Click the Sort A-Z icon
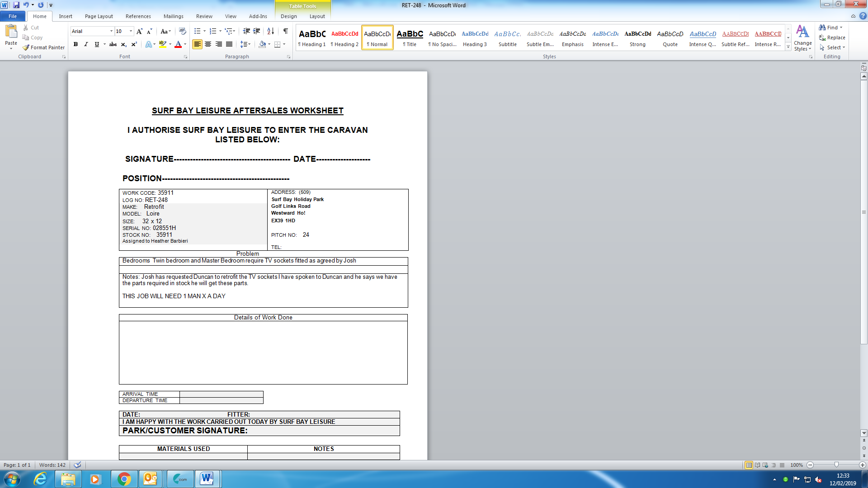The height and width of the screenshot is (488, 868). pyautogui.click(x=270, y=31)
